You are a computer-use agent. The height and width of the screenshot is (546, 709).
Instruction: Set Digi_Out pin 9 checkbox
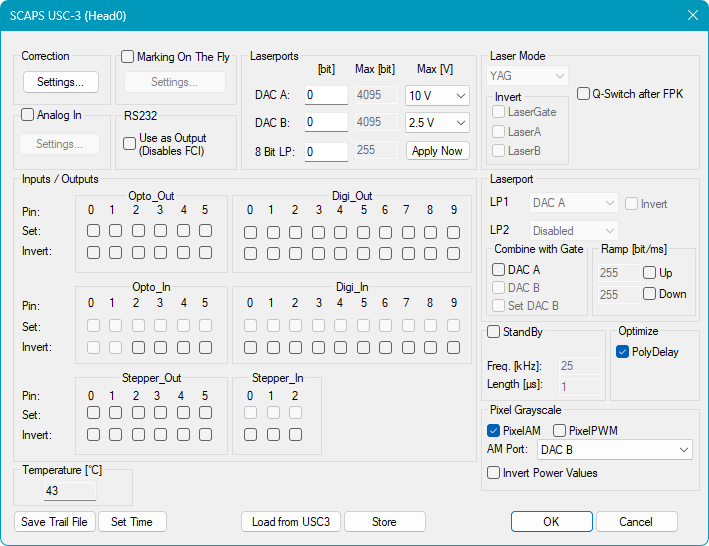(454, 232)
